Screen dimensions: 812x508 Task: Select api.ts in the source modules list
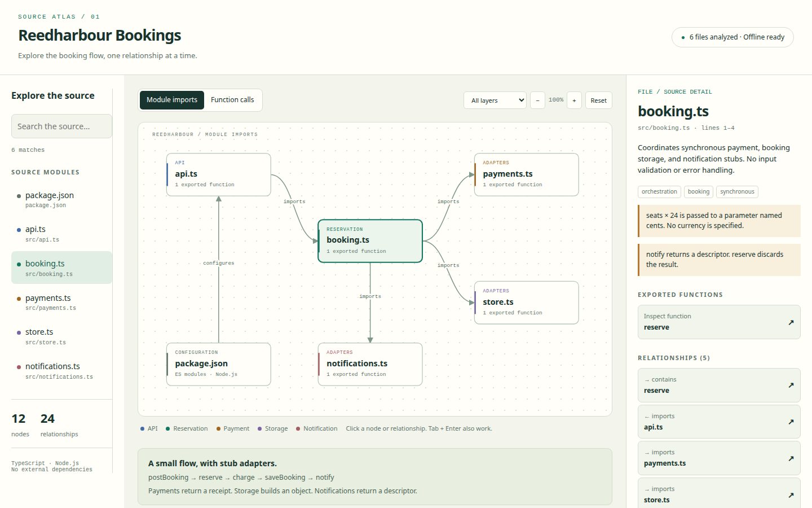coord(61,234)
